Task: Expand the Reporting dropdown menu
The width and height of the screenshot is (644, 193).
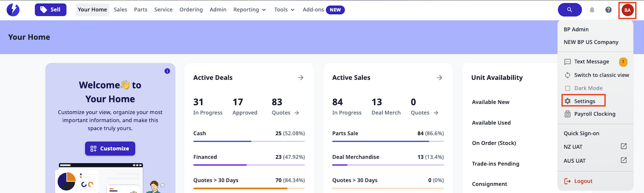Action: 250,10
